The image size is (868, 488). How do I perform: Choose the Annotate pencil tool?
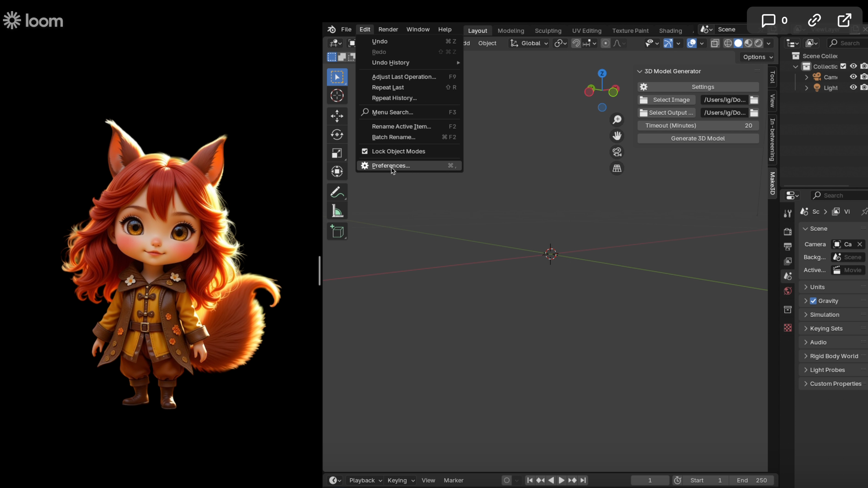[337, 192]
